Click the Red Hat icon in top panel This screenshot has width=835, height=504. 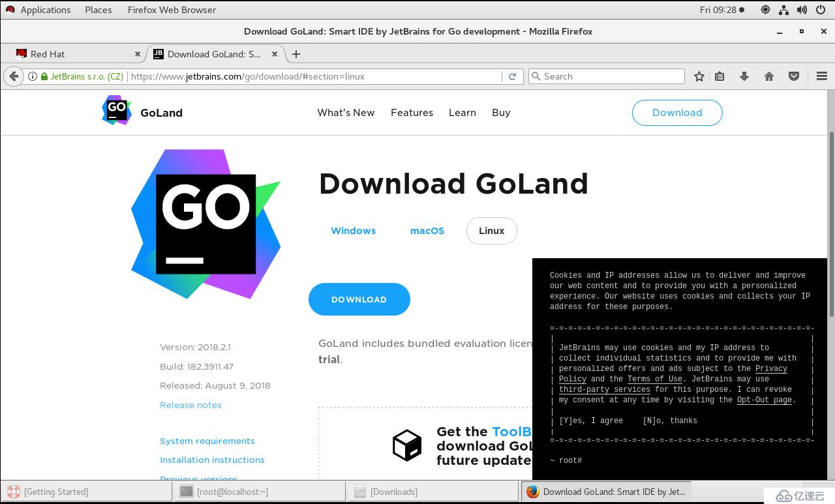10,10
